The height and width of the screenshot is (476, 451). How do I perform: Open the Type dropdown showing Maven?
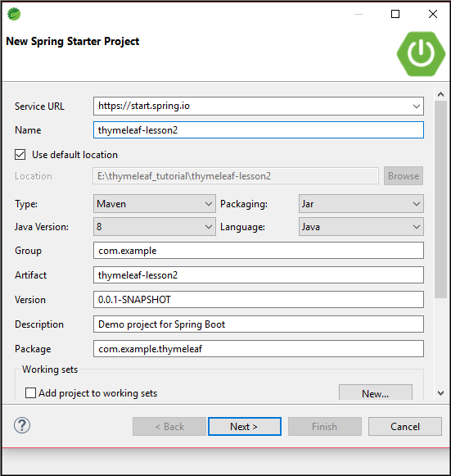point(155,204)
